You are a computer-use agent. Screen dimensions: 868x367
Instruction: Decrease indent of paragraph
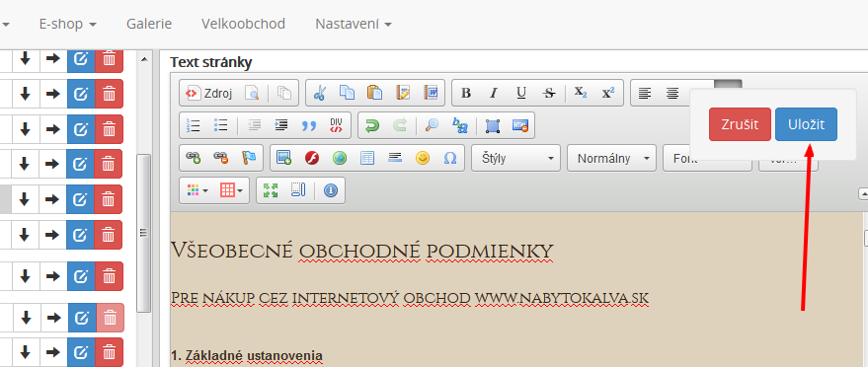point(254,125)
